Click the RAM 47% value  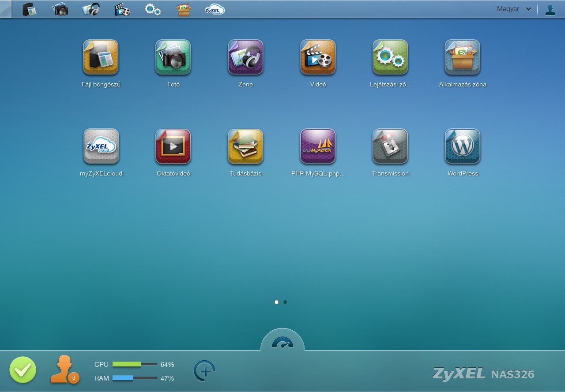pos(167,378)
